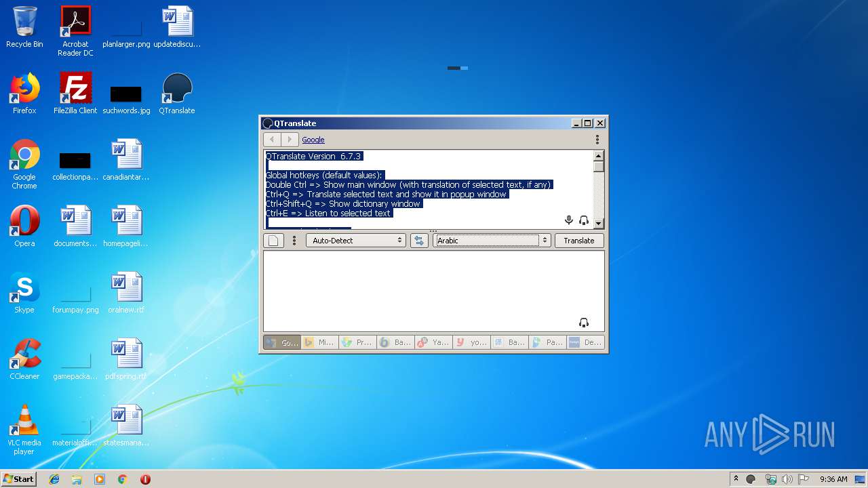This screenshot has width=868, height=488.
Task: Select the materialoffi... desktop file
Action: pyautogui.click(x=75, y=431)
